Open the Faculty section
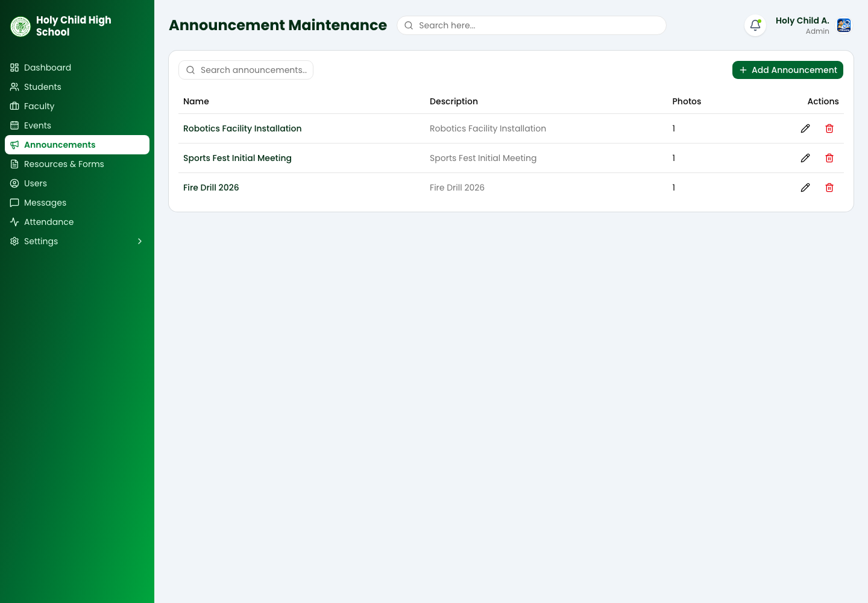This screenshot has height=603, width=868. click(77, 106)
